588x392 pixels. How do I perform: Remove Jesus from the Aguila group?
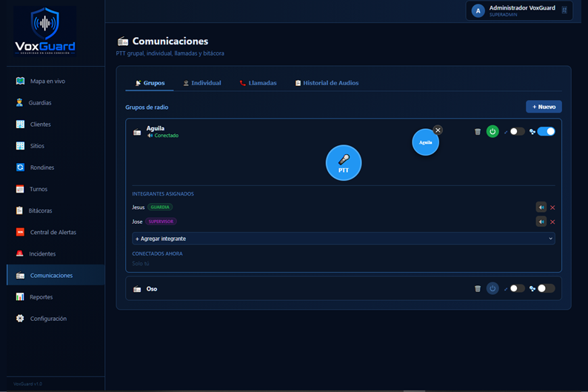click(552, 207)
